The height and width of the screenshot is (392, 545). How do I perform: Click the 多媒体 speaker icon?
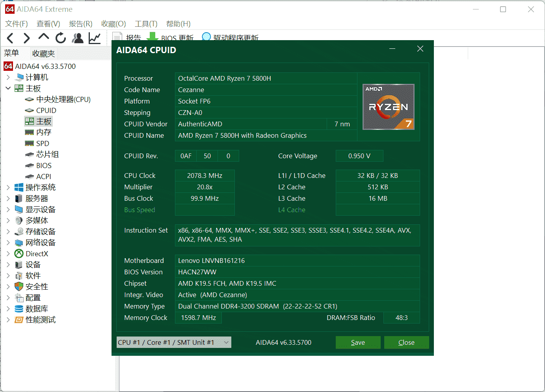tap(19, 220)
